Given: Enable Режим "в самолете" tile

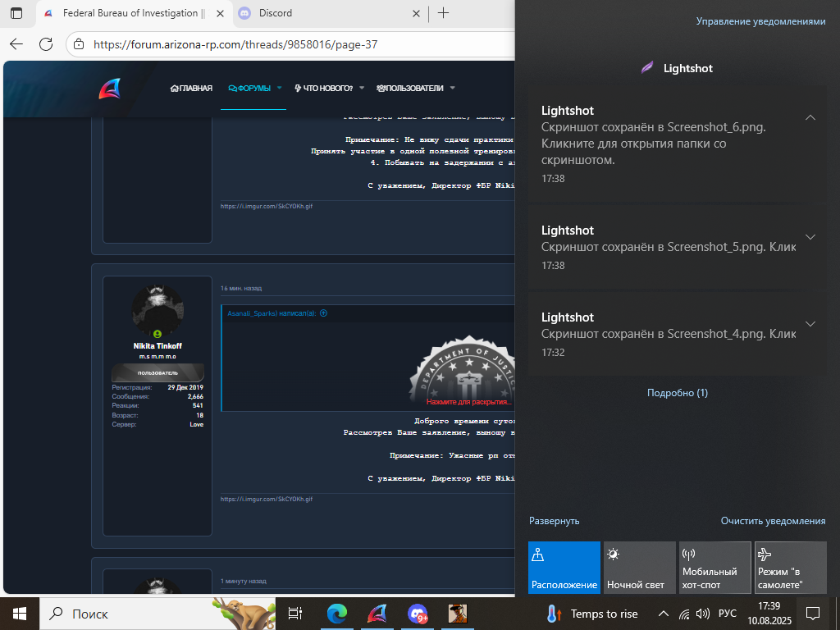Looking at the screenshot, I should [x=791, y=568].
